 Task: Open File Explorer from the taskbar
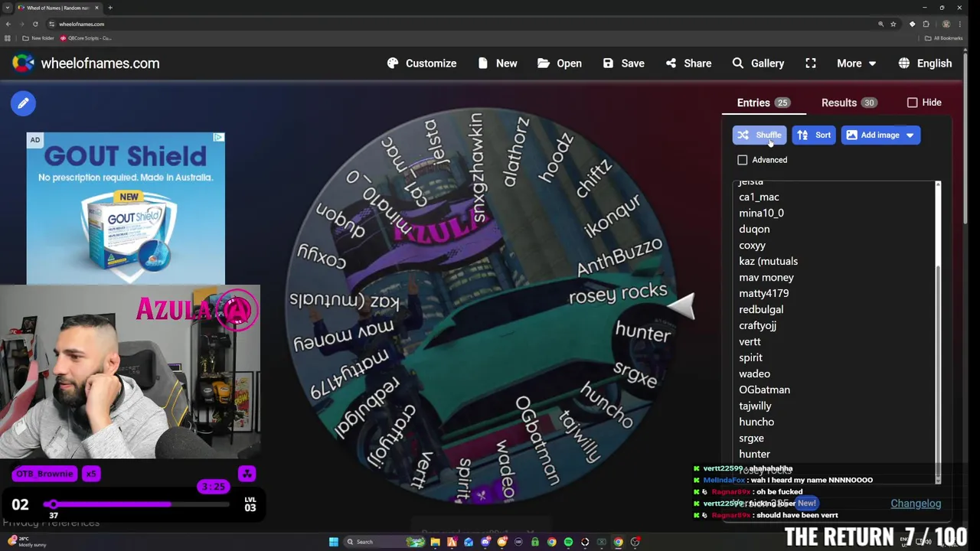(435, 542)
